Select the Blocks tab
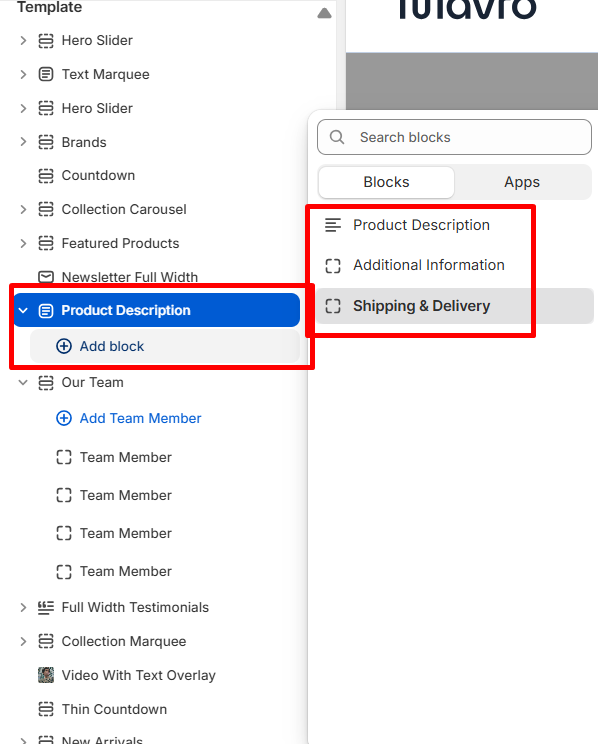Image resolution: width=598 pixels, height=744 pixels. pyautogui.click(x=386, y=182)
